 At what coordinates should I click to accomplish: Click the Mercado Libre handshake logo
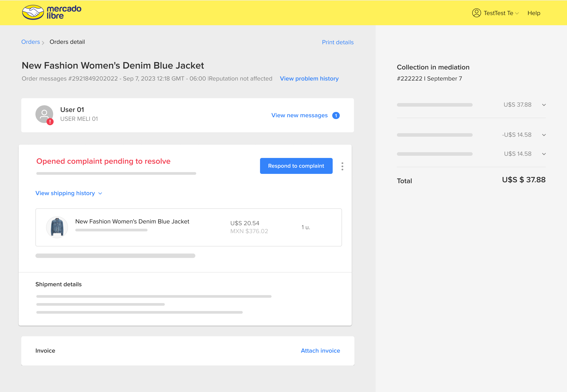33,12
